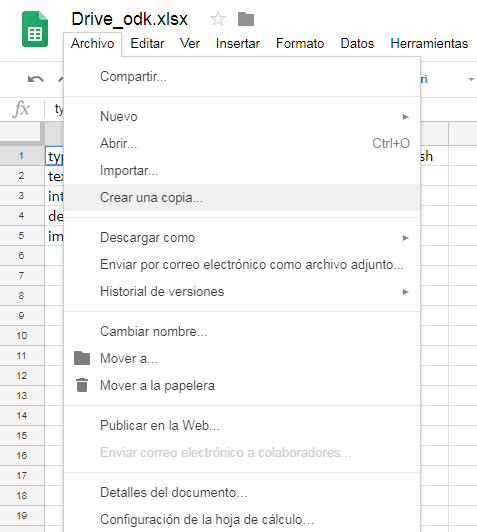The image size is (477, 532).
Task: Open the Datos menu
Action: (357, 43)
